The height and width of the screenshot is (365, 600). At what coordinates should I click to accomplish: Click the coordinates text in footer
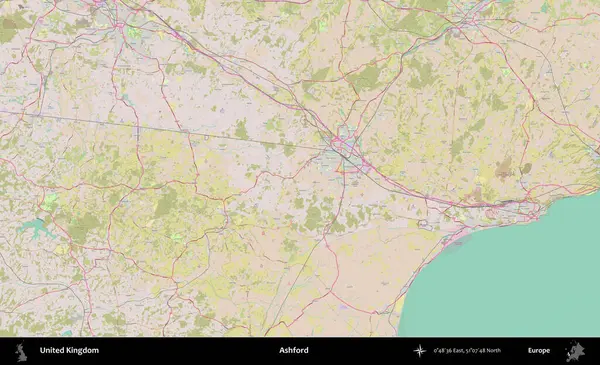(467, 350)
